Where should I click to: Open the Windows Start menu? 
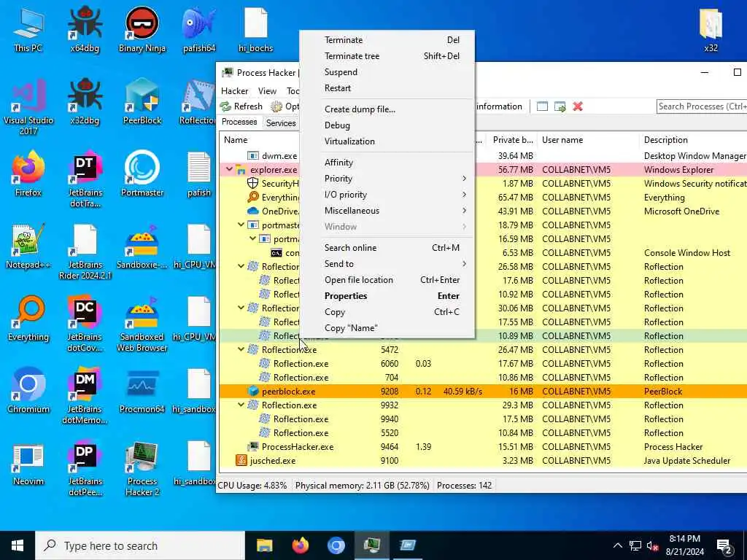click(18, 545)
